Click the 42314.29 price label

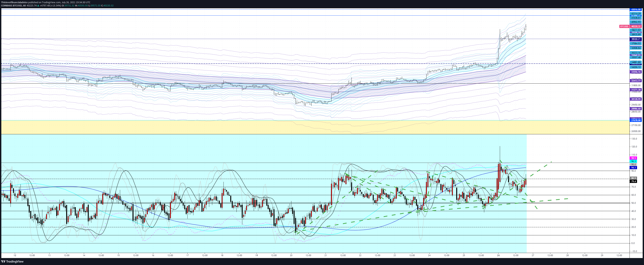636,14
